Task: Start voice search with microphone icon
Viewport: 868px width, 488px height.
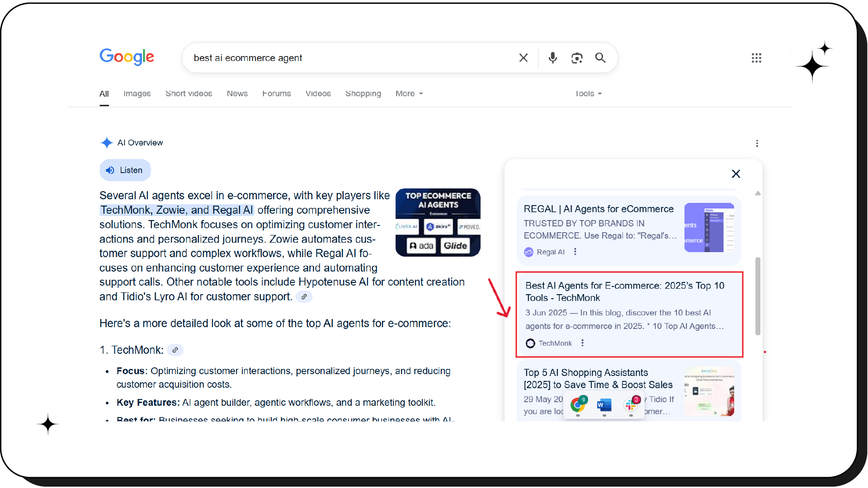Action: [x=552, y=58]
